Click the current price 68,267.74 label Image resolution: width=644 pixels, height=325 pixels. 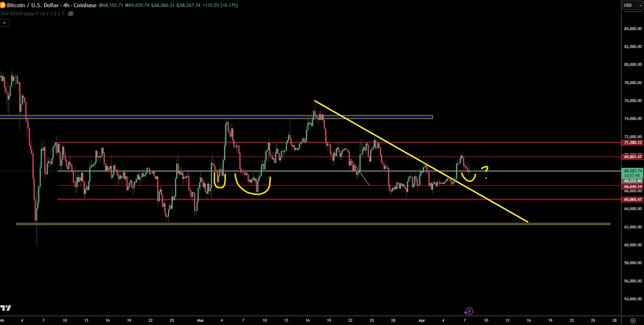[x=632, y=170]
